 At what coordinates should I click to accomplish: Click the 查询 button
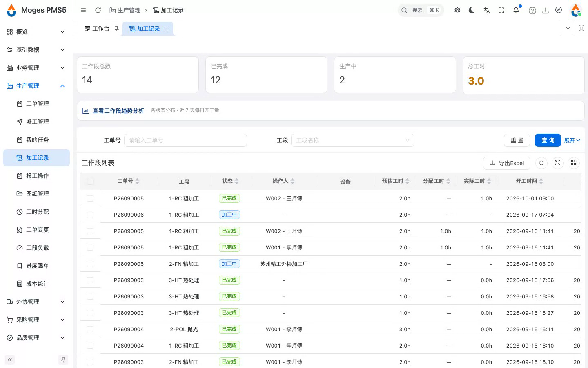coord(548,140)
